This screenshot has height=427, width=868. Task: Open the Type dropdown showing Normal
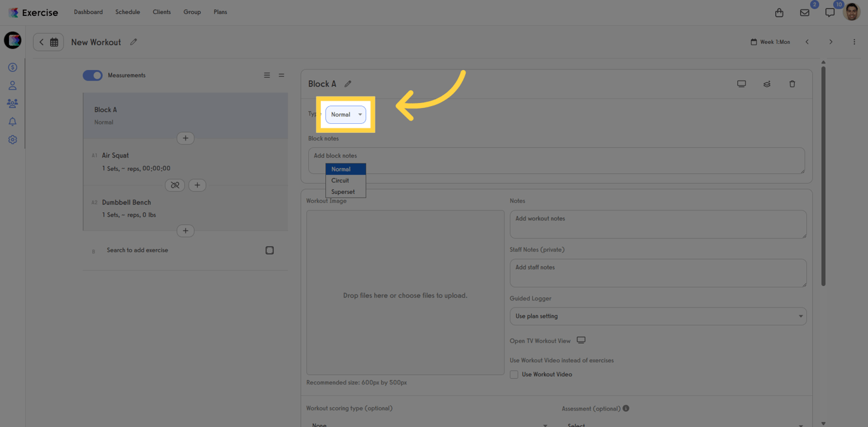(346, 114)
